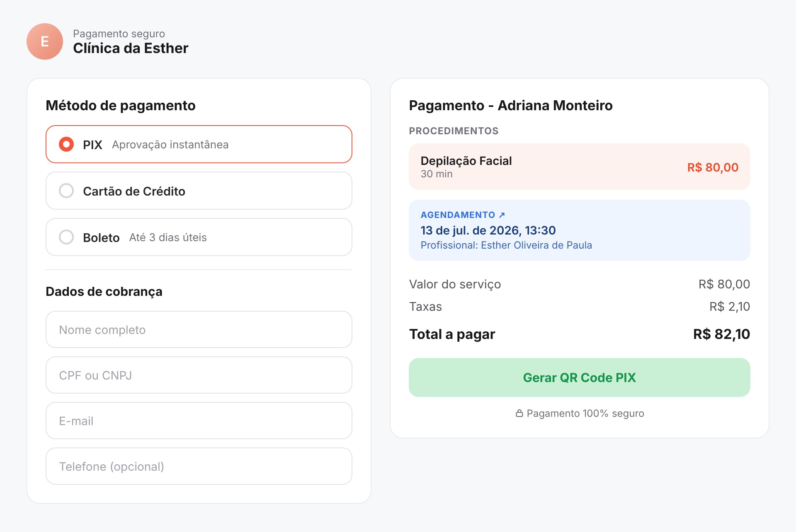
Task: Click the Depilação Facial procedure card
Action: pyautogui.click(x=580, y=167)
